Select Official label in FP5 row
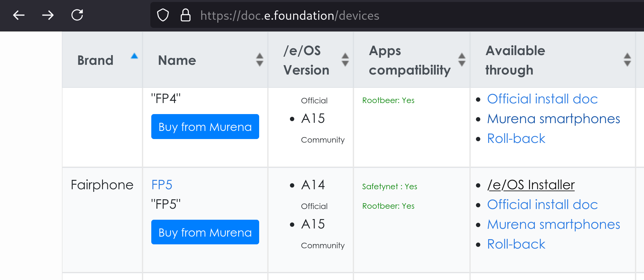This screenshot has height=280, width=644. (314, 206)
